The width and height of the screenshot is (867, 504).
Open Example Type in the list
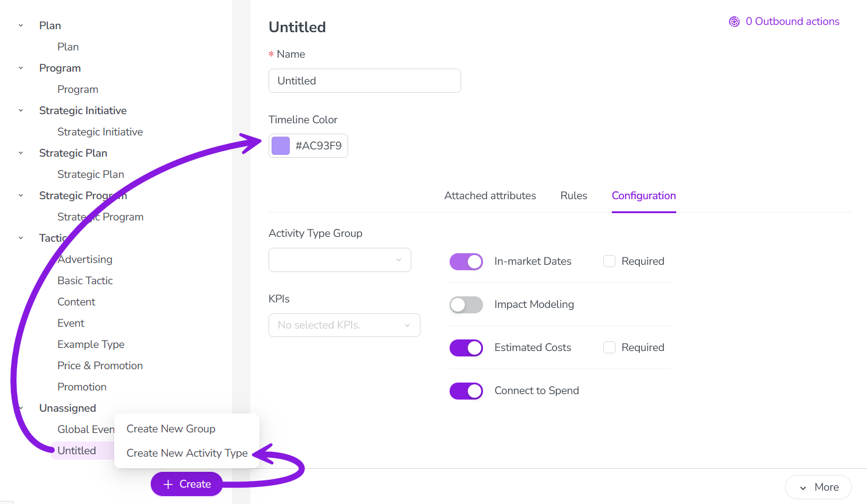tap(91, 344)
